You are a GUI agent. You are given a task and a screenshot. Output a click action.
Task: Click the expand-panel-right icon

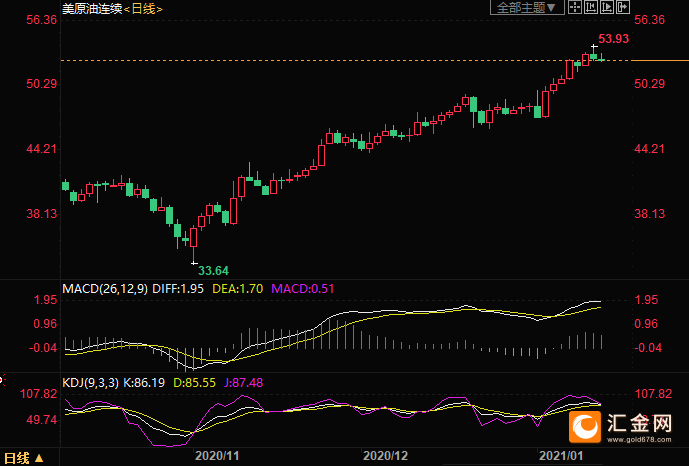pos(623,7)
